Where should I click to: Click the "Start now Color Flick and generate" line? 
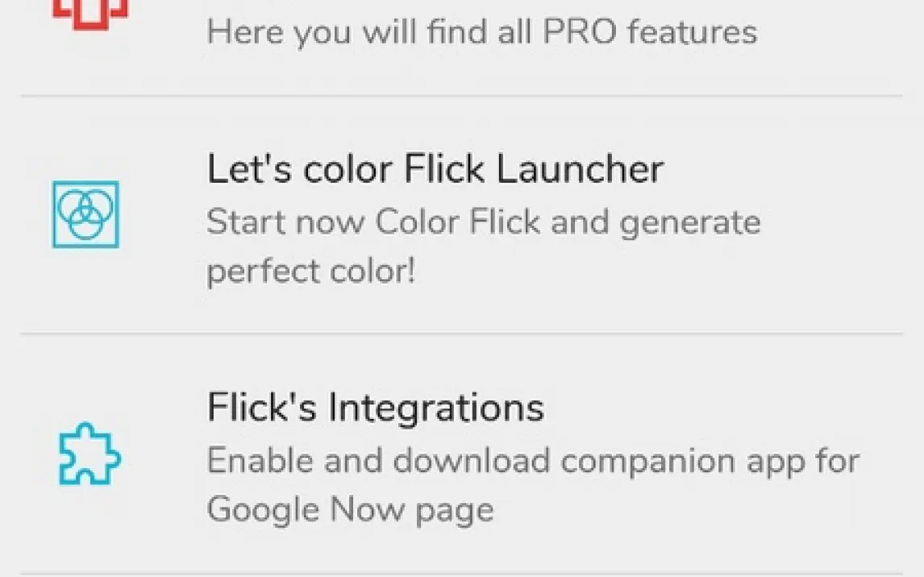tap(483, 222)
